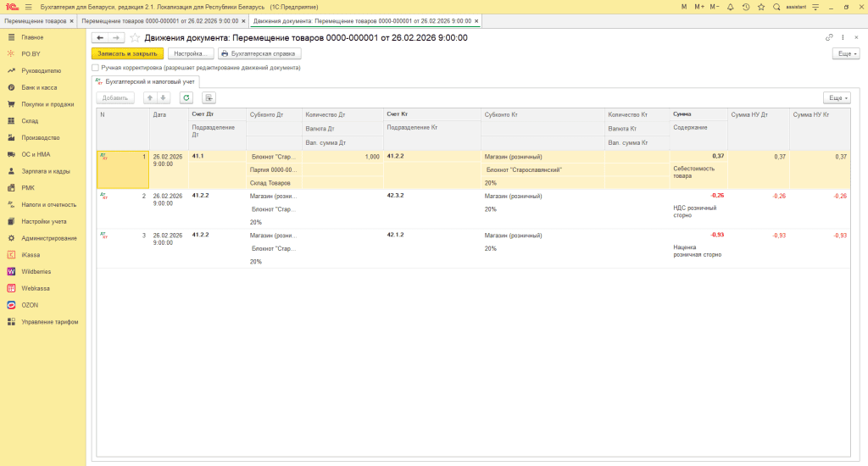Enable the Ручная корректировка checkbox
This screenshot has height=466, width=868.
pos(96,67)
